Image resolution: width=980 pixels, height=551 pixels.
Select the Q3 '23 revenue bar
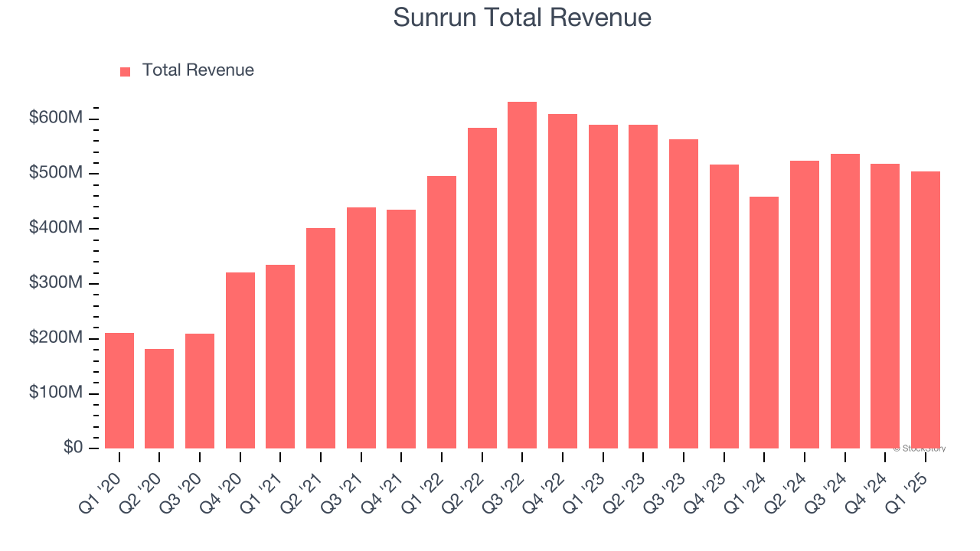pos(684,294)
